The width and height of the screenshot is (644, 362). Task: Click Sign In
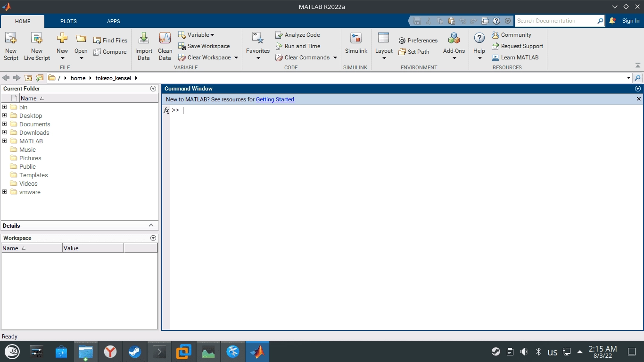click(631, 21)
